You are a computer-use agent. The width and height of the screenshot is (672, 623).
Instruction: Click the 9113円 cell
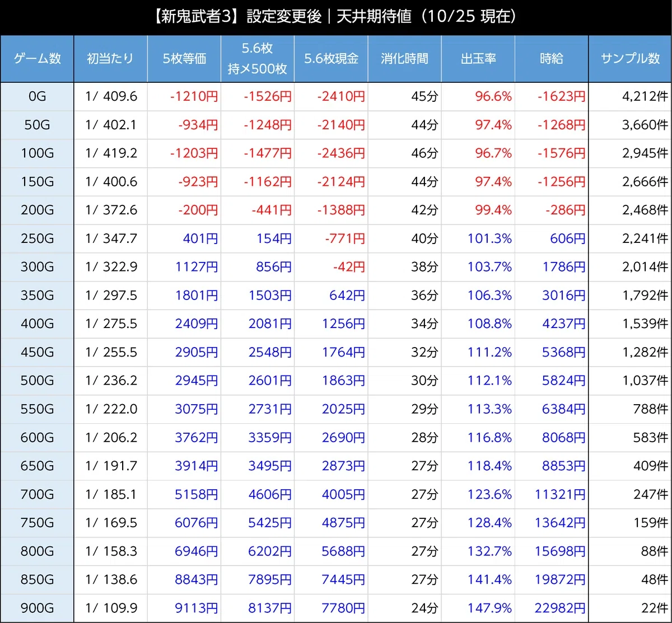point(184,608)
